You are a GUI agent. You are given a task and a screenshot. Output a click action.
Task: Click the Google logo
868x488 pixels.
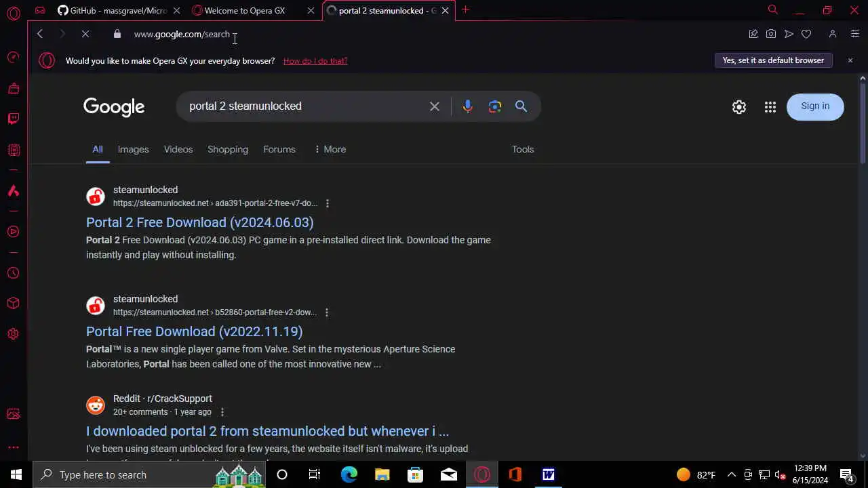tap(114, 107)
